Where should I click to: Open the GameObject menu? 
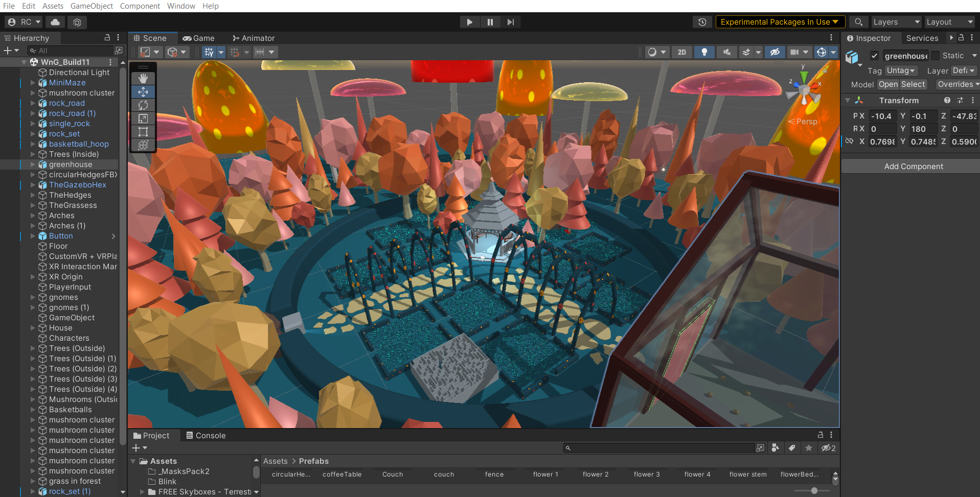tap(92, 6)
